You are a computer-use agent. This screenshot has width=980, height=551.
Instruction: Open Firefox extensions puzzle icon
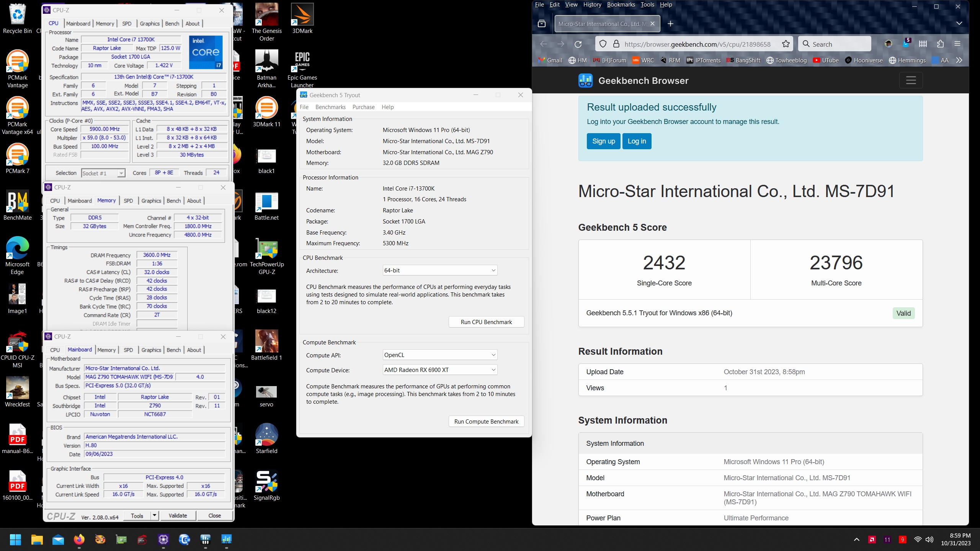tap(940, 44)
